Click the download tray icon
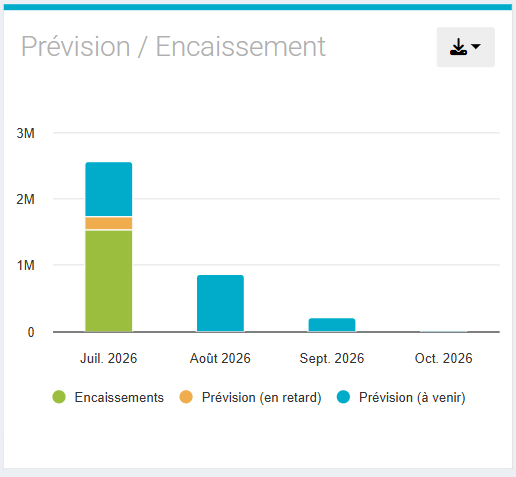 tap(458, 47)
